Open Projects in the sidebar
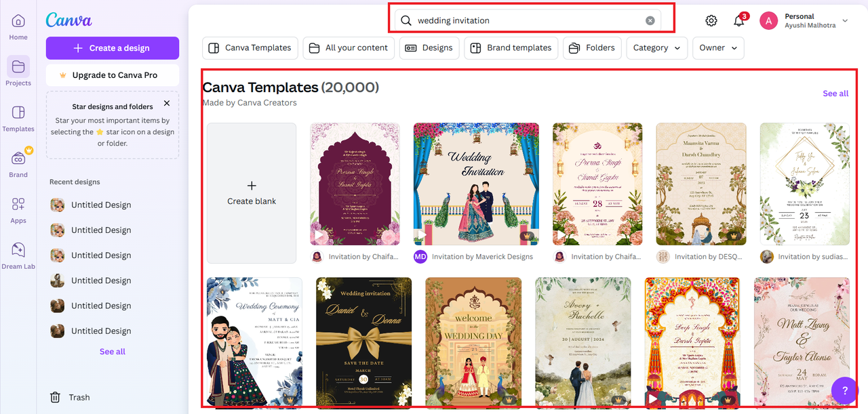 18,71
